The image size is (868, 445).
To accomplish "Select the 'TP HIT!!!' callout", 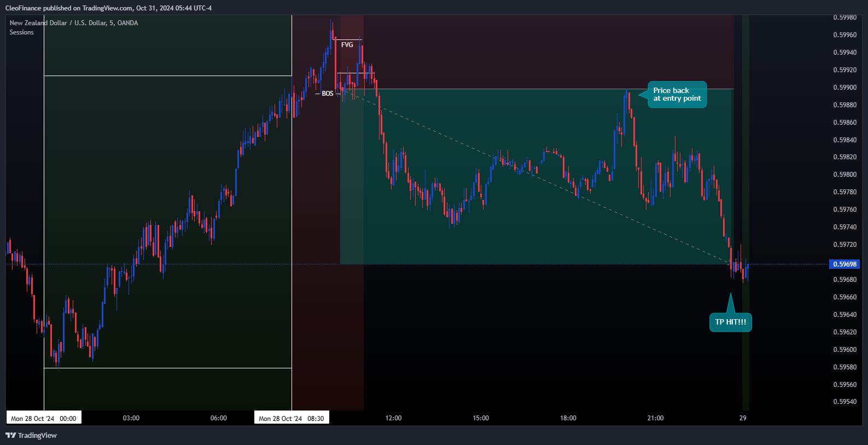I will 731,322.
